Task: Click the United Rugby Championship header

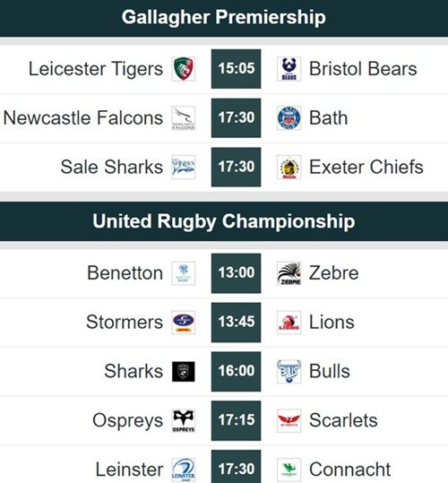Action: click(224, 221)
